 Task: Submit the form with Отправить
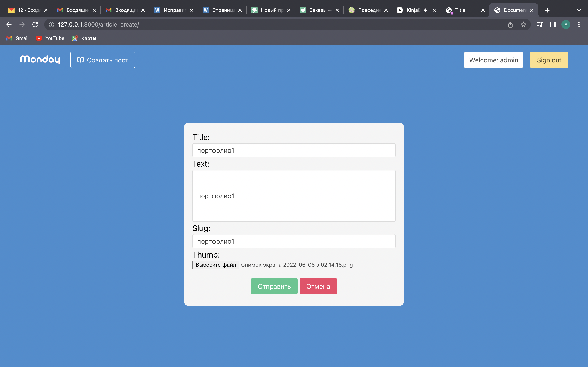274,286
